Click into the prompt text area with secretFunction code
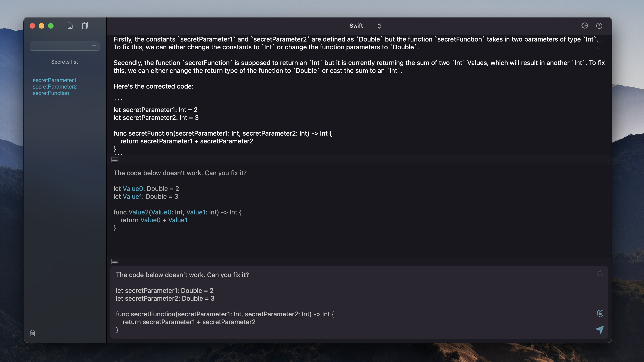 pos(359,302)
